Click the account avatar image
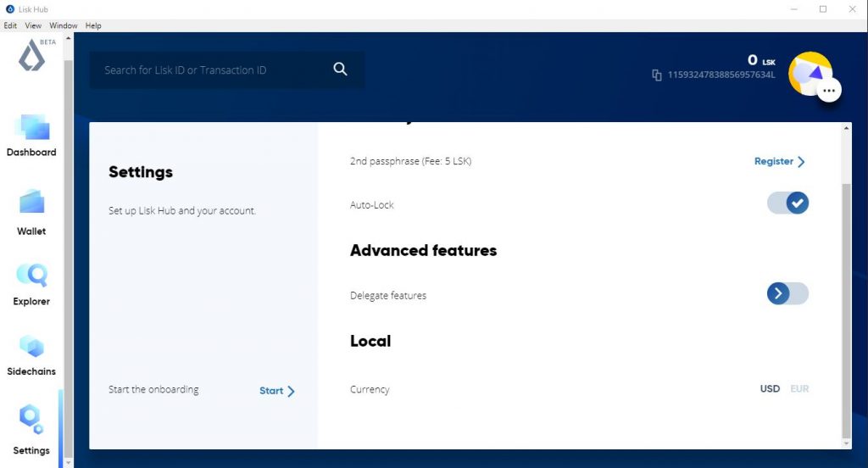This screenshot has width=868, height=468. point(810,74)
